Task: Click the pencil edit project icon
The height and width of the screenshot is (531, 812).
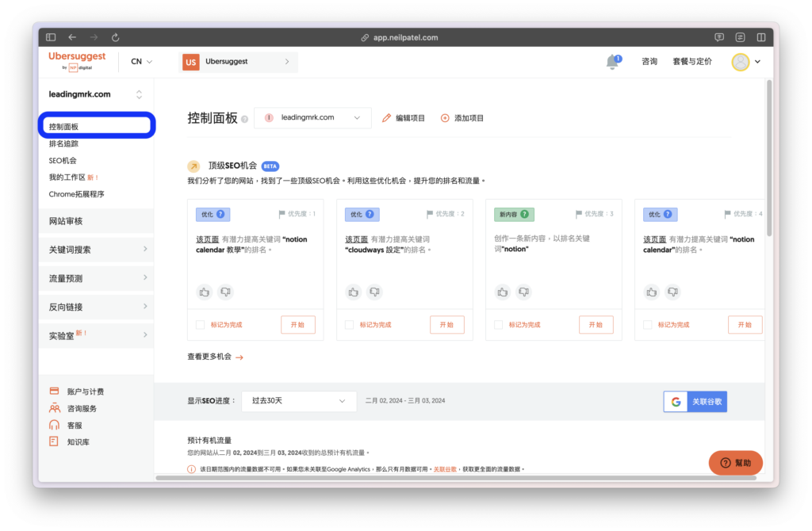Action: click(x=386, y=118)
